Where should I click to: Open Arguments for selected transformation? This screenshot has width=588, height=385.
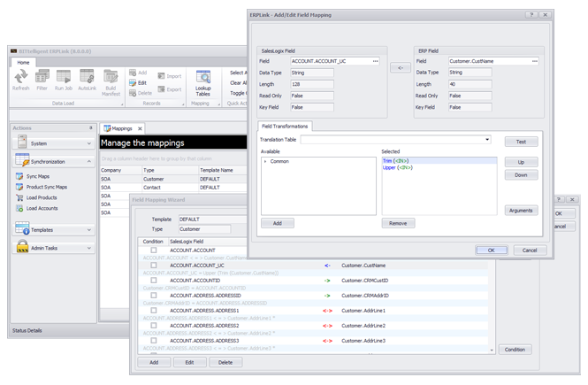tap(521, 211)
